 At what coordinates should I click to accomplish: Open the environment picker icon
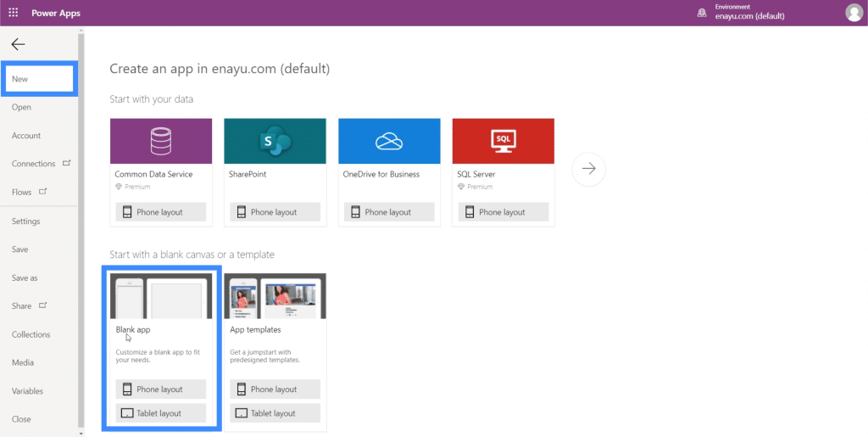(x=702, y=13)
